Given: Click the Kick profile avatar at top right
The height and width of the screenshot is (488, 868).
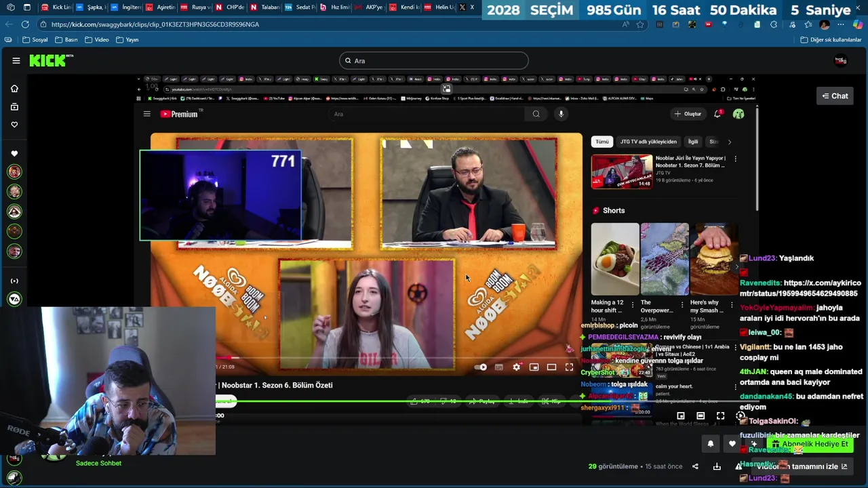Looking at the screenshot, I should click(x=841, y=60).
